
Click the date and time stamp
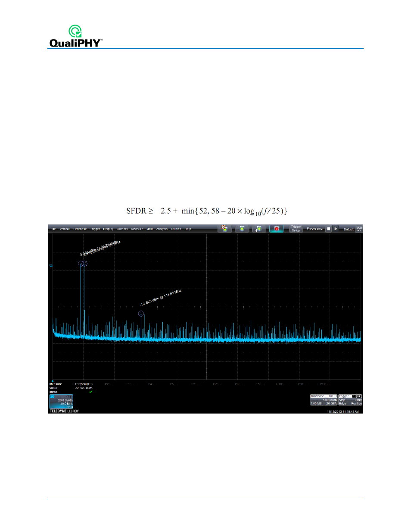[x=343, y=411]
